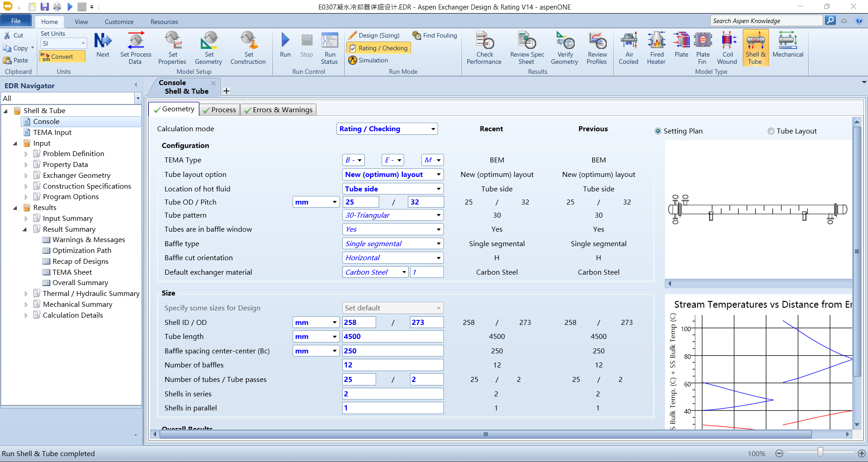Click the Print icon in quick access toolbar

click(57, 7)
